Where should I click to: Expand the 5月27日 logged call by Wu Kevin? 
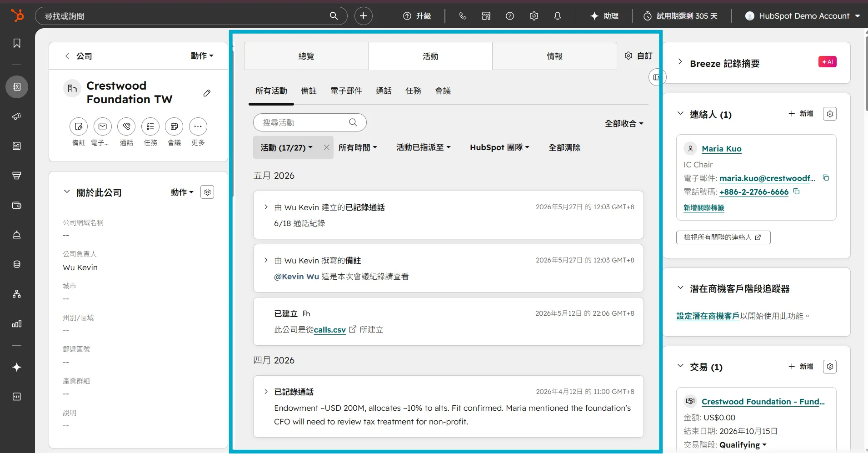(x=266, y=207)
